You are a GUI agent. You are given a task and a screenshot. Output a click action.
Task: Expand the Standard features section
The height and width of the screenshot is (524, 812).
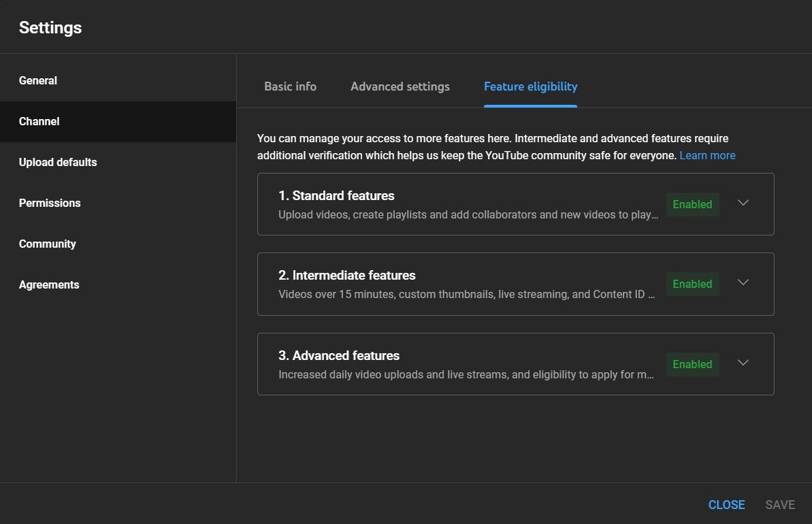pyautogui.click(x=743, y=203)
